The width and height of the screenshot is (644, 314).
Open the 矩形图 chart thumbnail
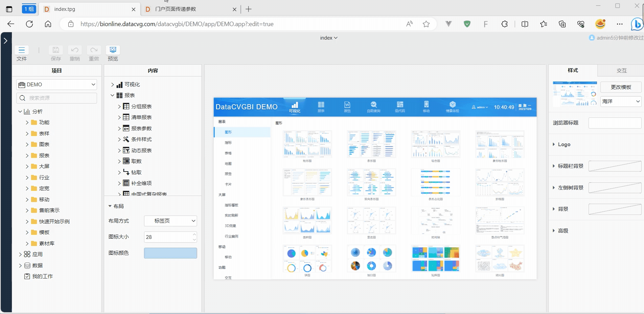[436, 259]
